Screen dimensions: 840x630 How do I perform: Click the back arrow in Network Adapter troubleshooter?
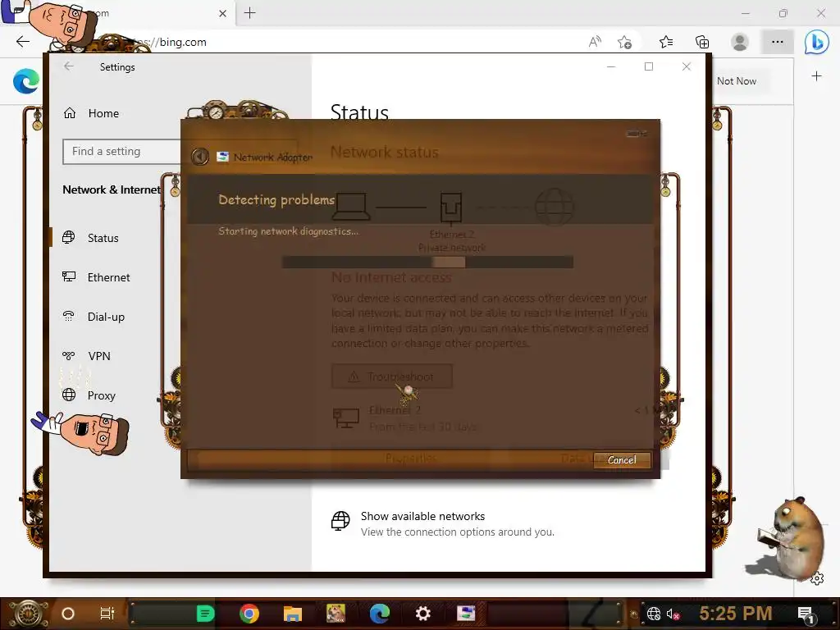(x=200, y=157)
